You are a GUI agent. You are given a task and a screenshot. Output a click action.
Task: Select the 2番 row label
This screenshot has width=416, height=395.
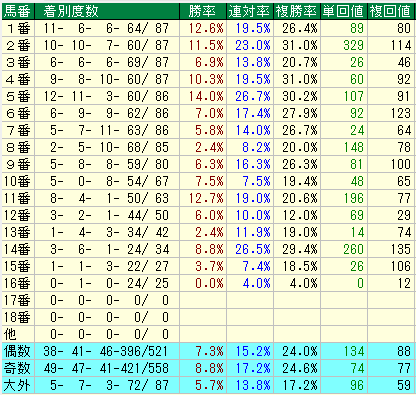coord(17,45)
